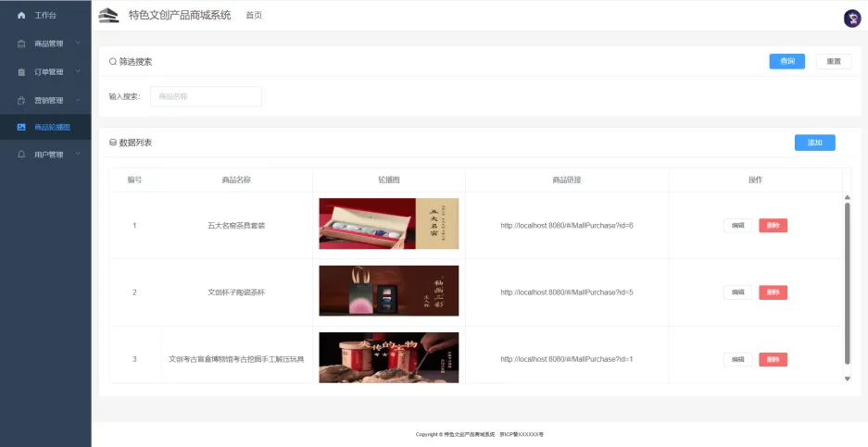Click the 营销管理 bag icon
Screen dimensions: 868x447
21,100
